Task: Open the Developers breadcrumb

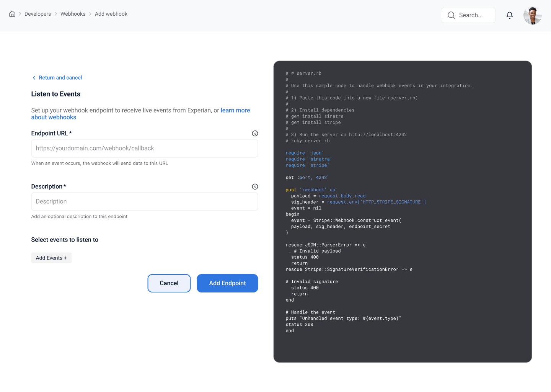Action: click(37, 14)
